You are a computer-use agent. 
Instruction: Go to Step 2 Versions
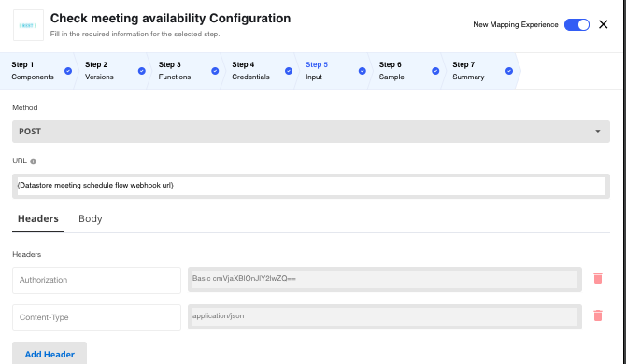(110, 71)
